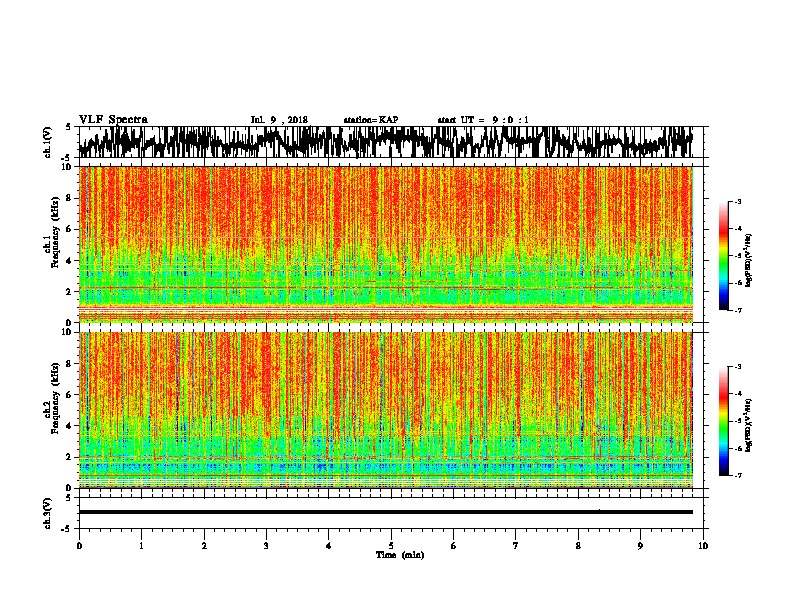This screenshot has height=612, width=792.
Task: Select the log(PSD) label beside ch.1 colorbar
Action: click(x=749, y=261)
